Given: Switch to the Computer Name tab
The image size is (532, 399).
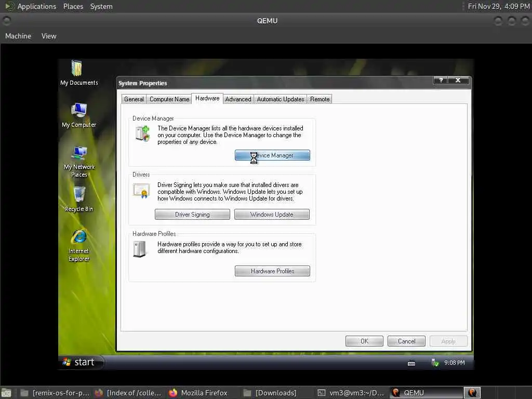Looking at the screenshot, I should point(169,99).
